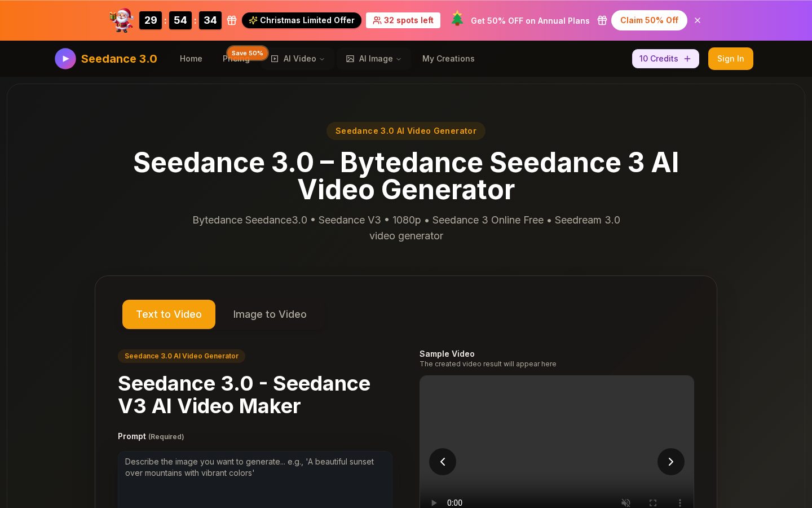Enter fullscreen for the sample video
812x508 pixels.
[x=653, y=502]
